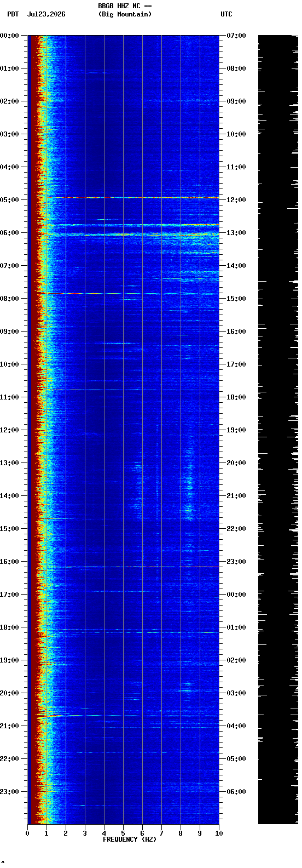The width and height of the screenshot is (302, 868).
Task: Select the 10:00 label on the PDT axis
Action: click(9, 364)
